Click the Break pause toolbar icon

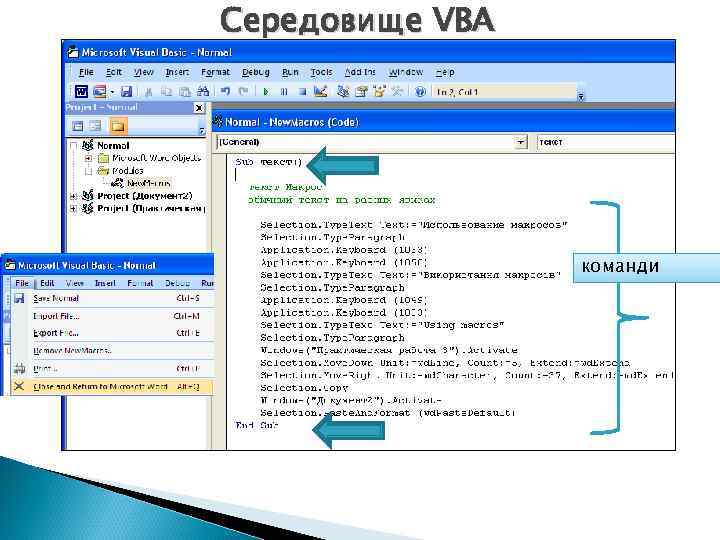pos(284,92)
